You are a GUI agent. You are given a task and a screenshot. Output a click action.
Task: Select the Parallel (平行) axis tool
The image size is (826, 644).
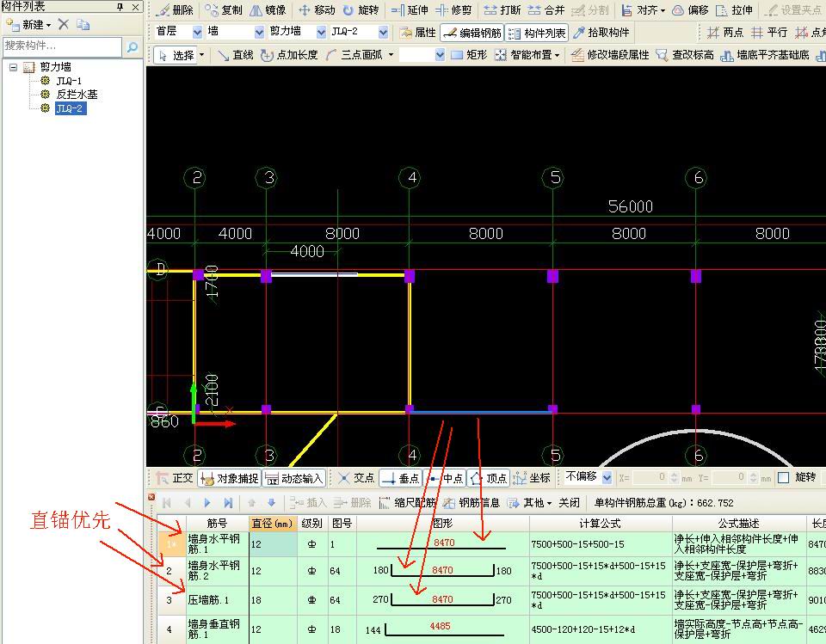(x=769, y=33)
